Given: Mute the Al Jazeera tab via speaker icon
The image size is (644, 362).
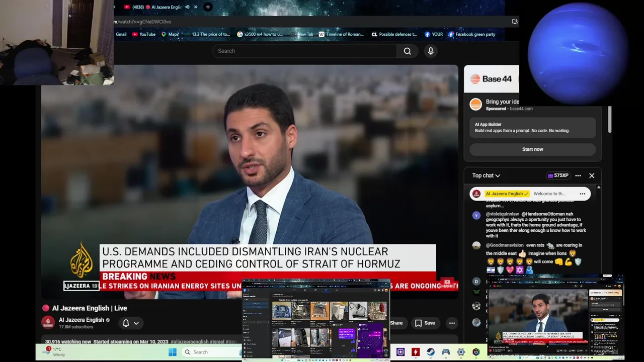Looking at the screenshot, I should [187, 7].
